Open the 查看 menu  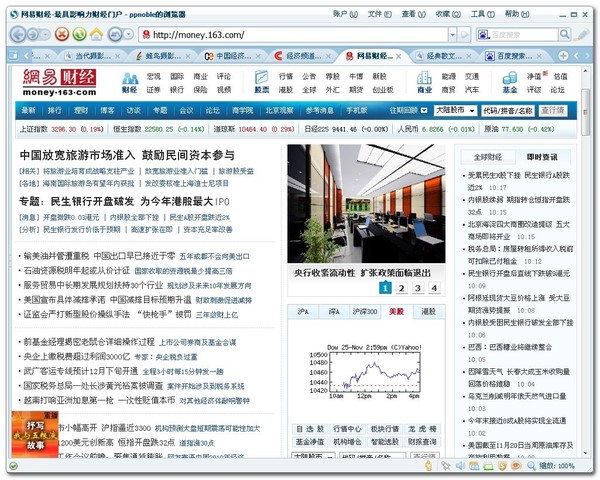click(414, 14)
